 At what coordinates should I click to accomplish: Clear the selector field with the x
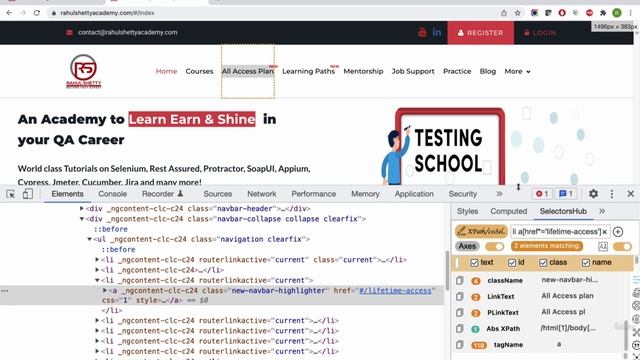[x=605, y=231]
